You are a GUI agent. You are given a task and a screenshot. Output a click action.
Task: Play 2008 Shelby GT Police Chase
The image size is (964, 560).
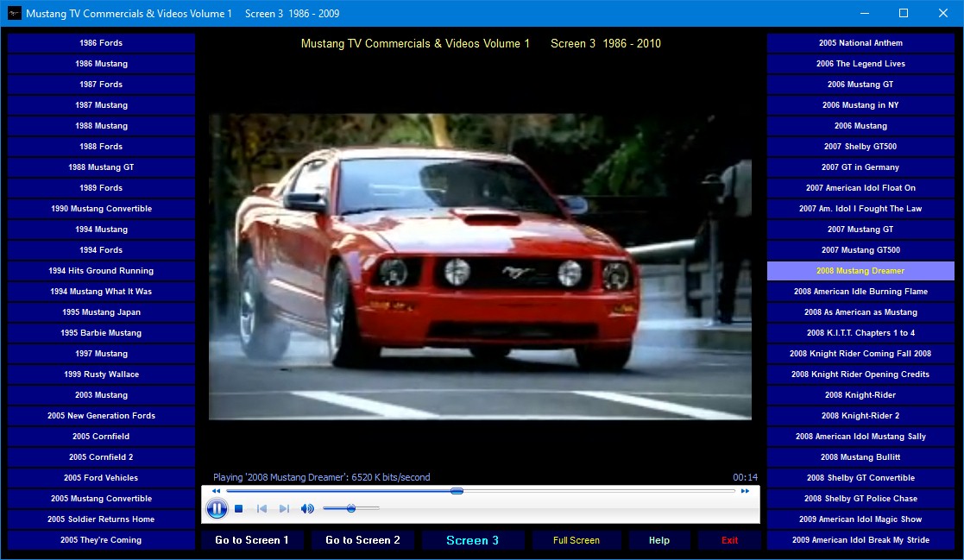click(x=860, y=499)
